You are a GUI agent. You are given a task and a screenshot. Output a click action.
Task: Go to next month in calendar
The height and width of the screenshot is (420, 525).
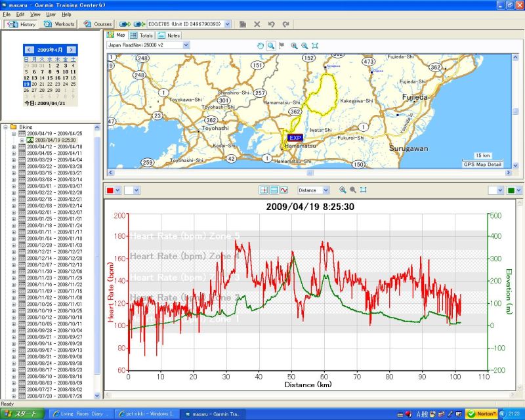(x=71, y=50)
